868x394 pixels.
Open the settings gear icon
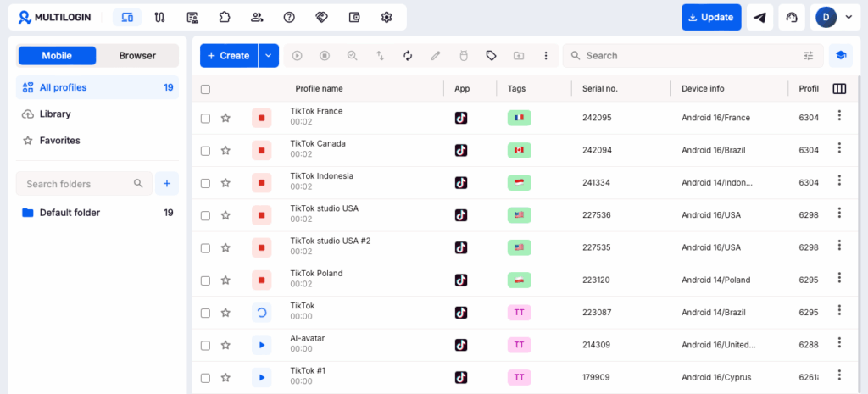(387, 17)
